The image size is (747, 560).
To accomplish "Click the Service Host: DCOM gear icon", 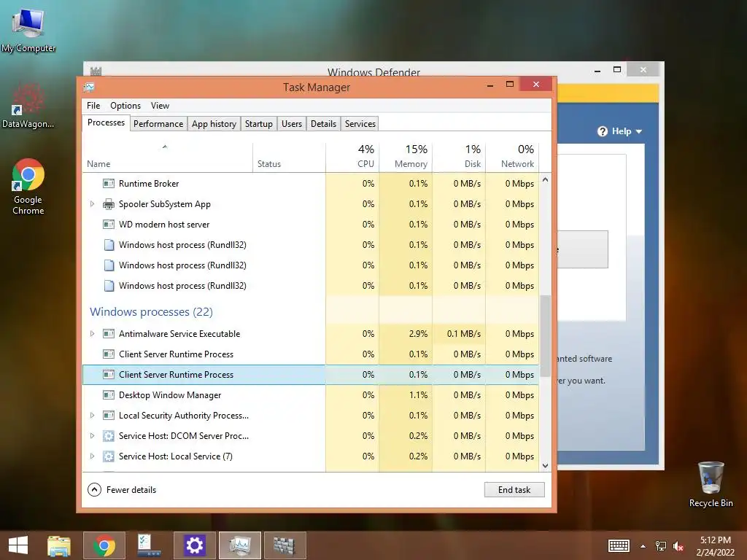I will [x=109, y=436].
